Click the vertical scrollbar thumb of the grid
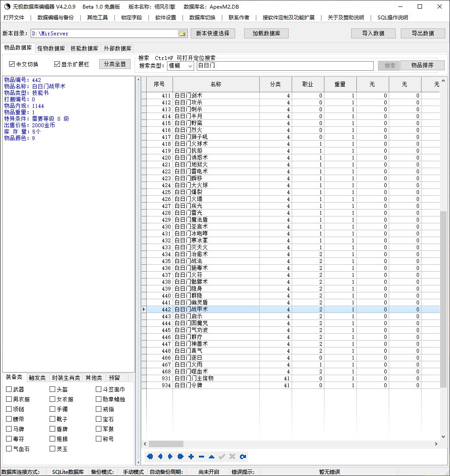 [x=444, y=299]
